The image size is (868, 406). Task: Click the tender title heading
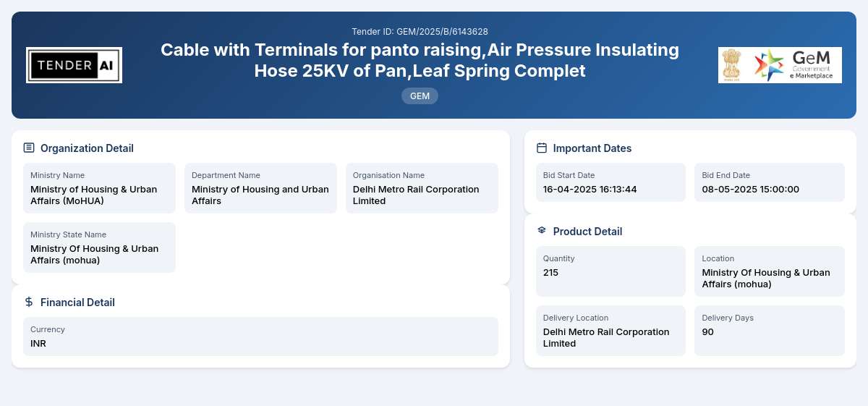point(420,60)
